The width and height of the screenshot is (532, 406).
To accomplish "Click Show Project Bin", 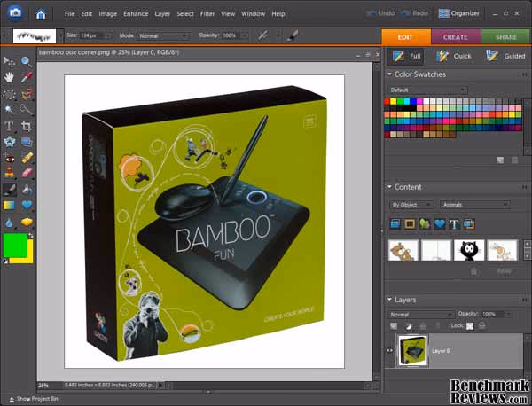I will tap(34, 399).
